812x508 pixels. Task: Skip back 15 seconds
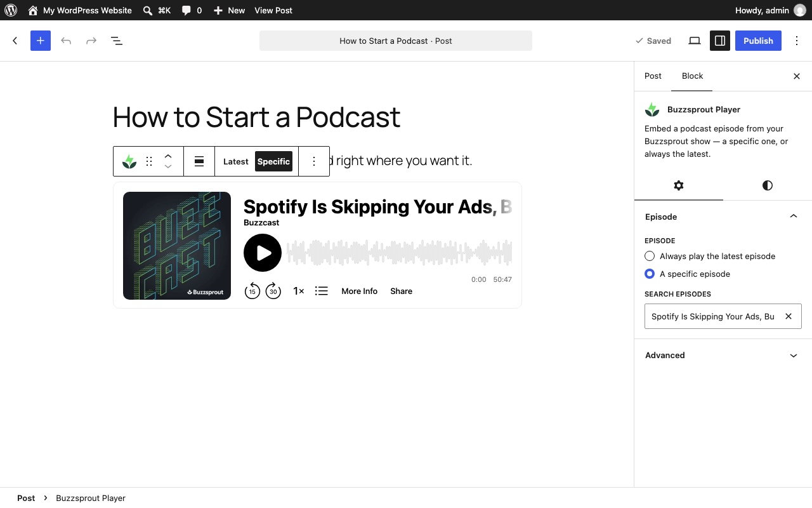click(252, 291)
